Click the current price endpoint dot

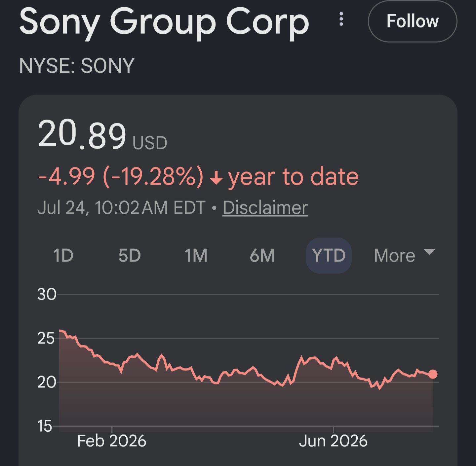tap(433, 374)
